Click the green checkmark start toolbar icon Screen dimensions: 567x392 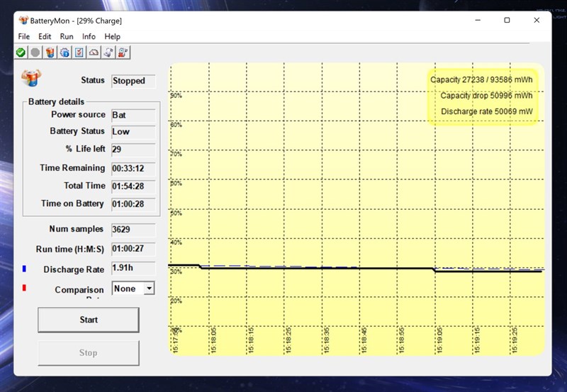(21, 52)
